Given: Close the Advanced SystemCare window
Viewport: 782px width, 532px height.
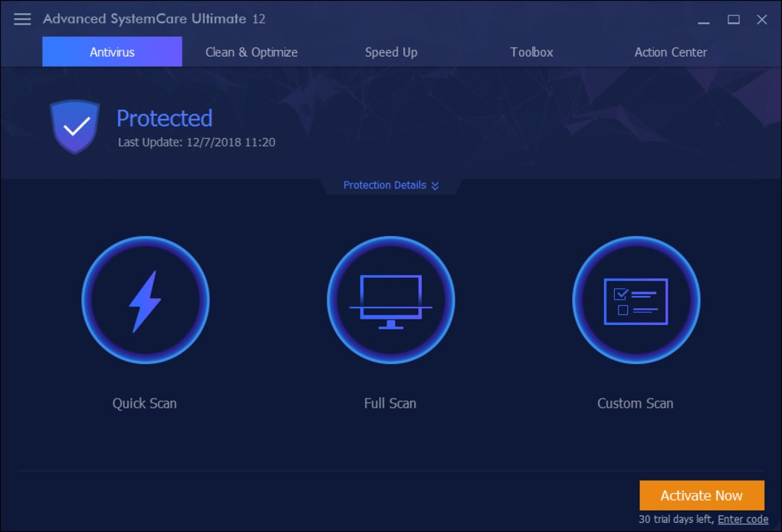Looking at the screenshot, I should pyautogui.click(x=761, y=19).
